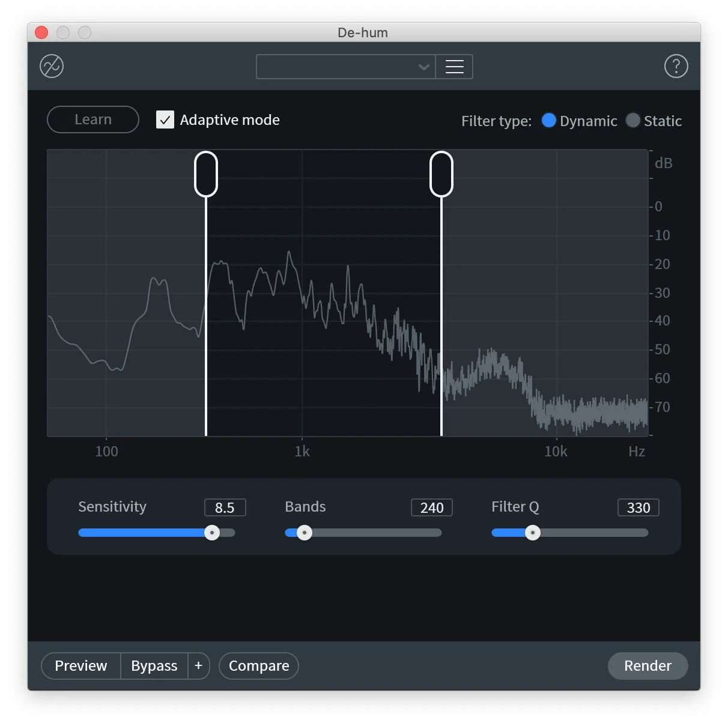Image resolution: width=728 pixels, height=723 pixels.
Task: Select the Dynamic filter type
Action: point(548,121)
